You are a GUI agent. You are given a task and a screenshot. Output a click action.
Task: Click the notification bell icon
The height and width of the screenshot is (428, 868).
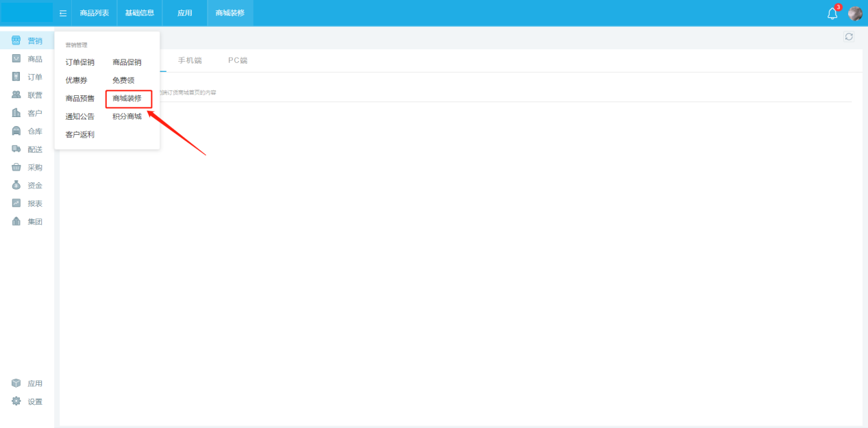point(832,14)
